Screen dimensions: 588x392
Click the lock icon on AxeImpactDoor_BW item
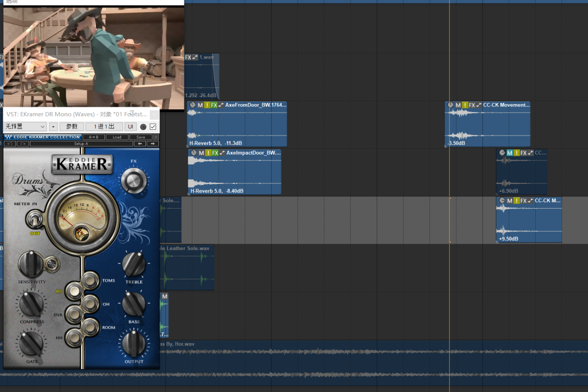click(x=208, y=153)
